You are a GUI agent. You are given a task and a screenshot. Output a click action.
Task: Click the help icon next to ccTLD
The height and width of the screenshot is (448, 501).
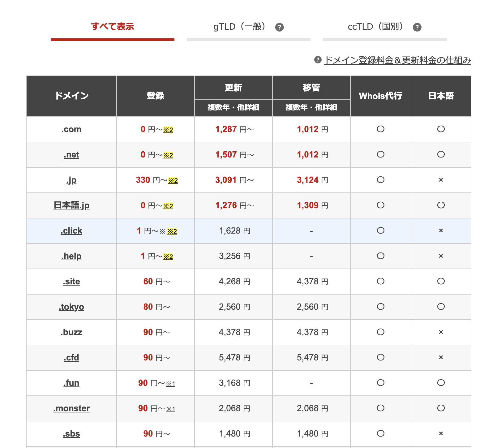417,27
